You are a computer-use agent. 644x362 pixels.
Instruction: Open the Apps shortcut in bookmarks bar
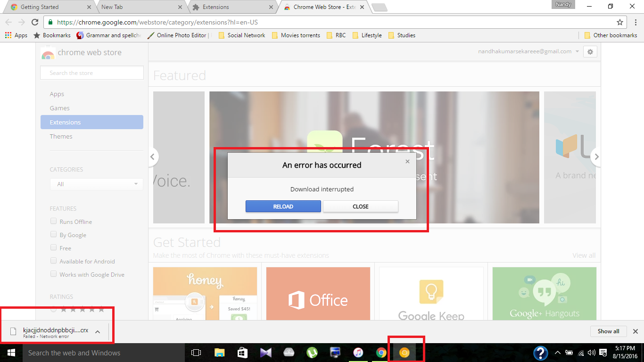click(16, 35)
